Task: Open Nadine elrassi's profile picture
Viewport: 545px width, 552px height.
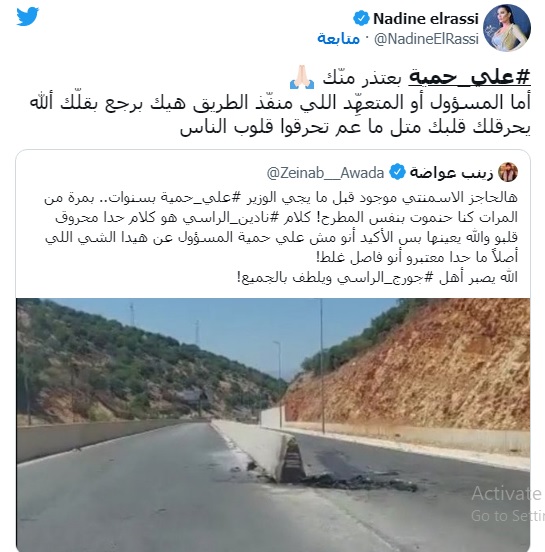Action: click(x=507, y=28)
